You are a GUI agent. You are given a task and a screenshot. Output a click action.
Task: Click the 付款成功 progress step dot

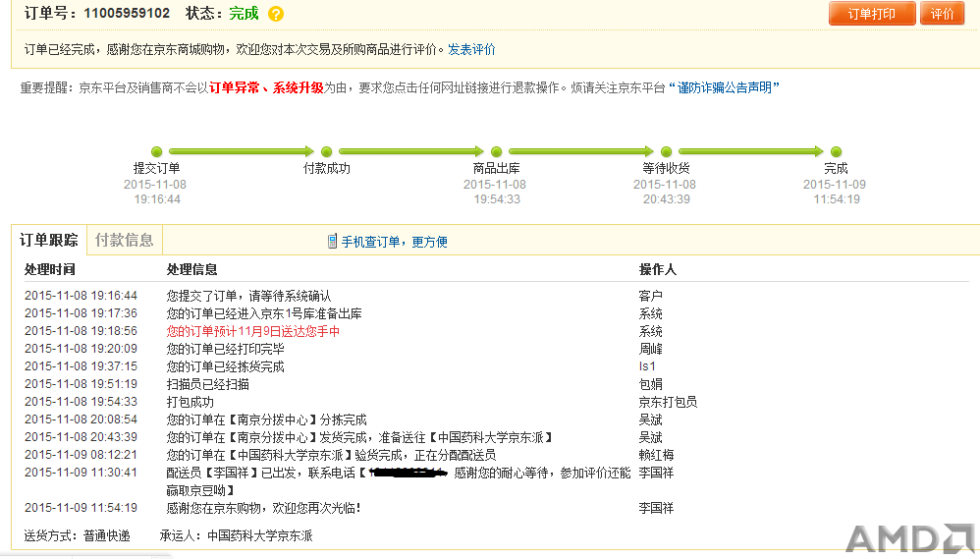point(326,151)
